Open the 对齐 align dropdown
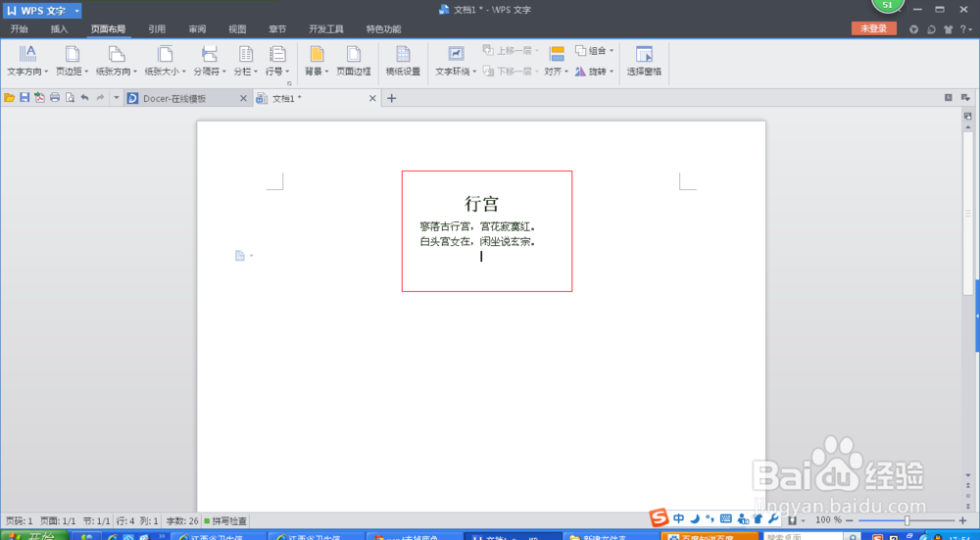 click(x=557, y=61)
